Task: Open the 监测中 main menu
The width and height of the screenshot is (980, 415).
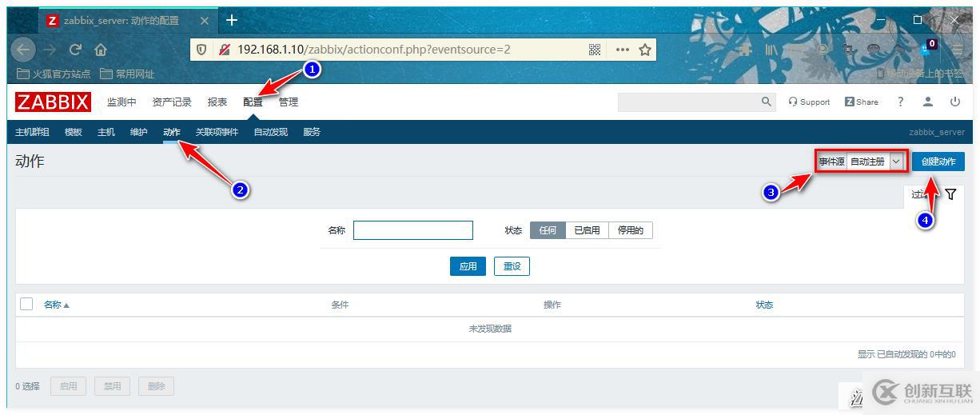Action: (122, 102)
